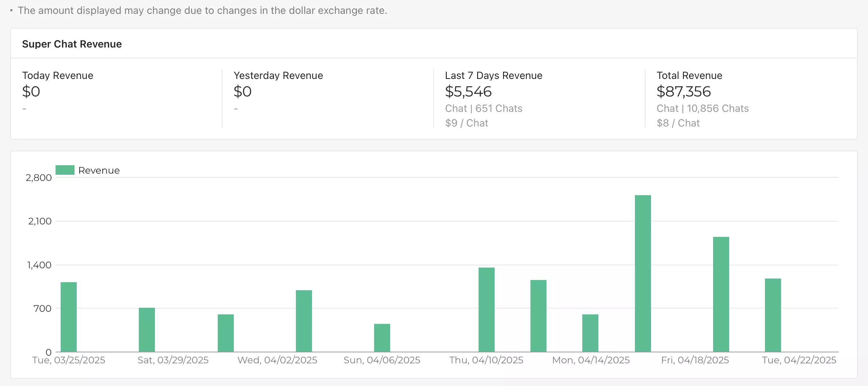Click the Yesterday Revenue label
The image size is (868, 386).
tap(278, 75)
